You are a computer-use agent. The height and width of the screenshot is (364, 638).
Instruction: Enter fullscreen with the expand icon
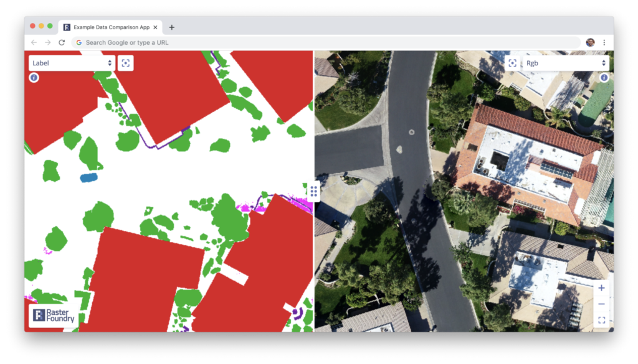pyautogui.click(x=601, y=320)
